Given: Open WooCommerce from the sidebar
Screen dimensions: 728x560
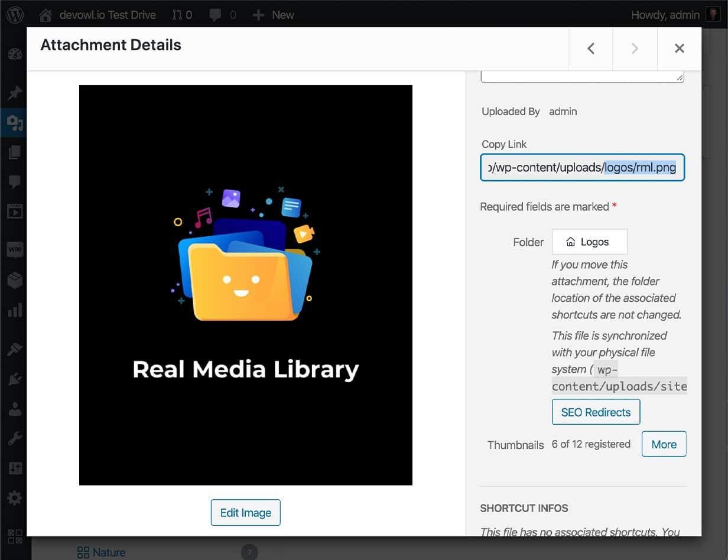Looking at the screenshot, I should tap(14, 249).
